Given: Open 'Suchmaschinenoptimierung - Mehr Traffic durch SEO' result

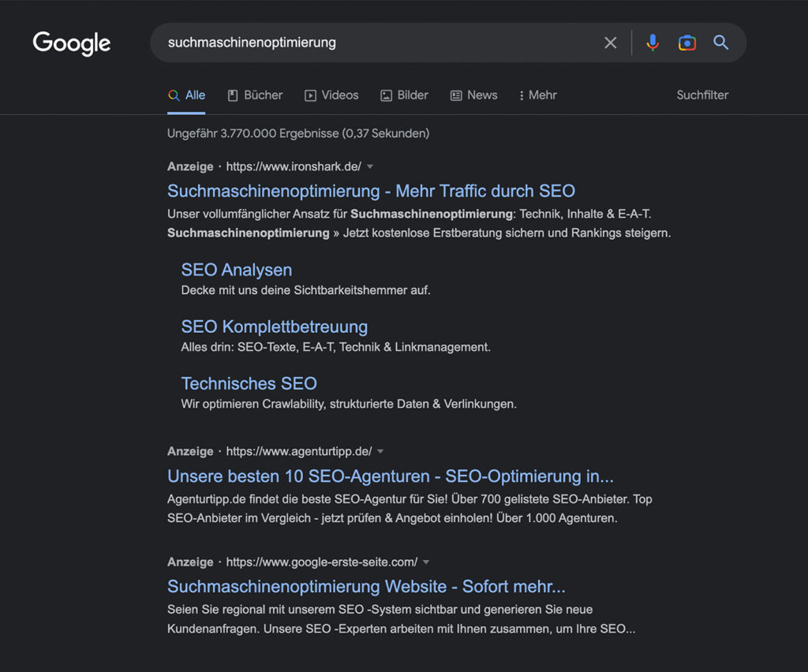Looking at the screenshot, I should pos(371,191).
